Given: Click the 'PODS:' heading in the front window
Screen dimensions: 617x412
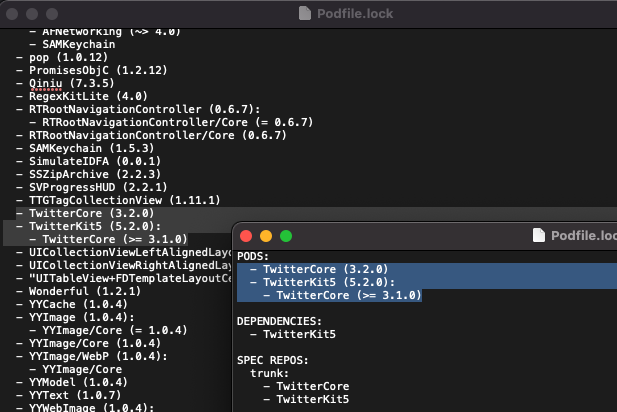Looking at the screenshot, I should [x=253, y=257].
